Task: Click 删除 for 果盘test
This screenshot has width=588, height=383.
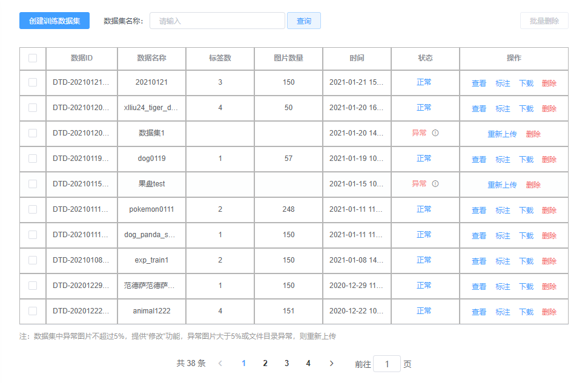Action: (x=533, y=185)
